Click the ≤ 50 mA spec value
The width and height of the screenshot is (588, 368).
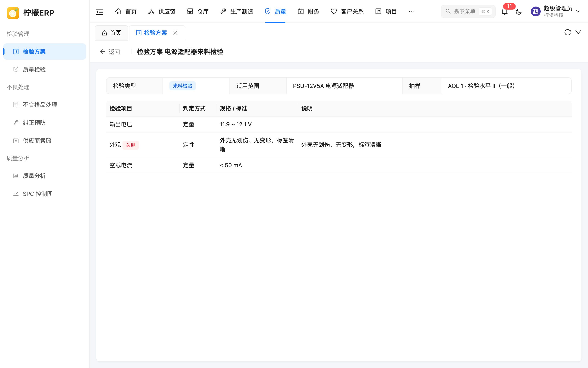coord(231,165)
